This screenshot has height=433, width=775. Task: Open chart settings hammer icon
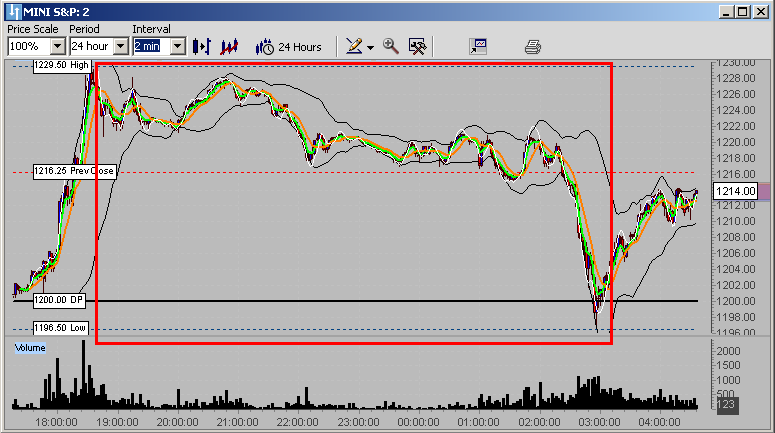[x=418, y=46]
